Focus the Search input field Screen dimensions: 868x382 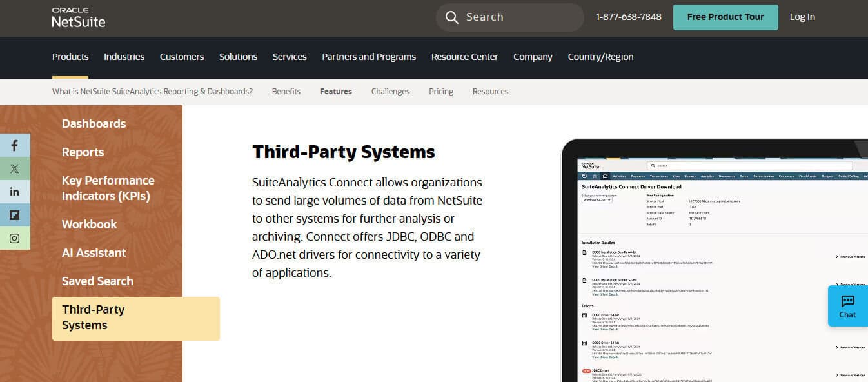tap(509, 17)
